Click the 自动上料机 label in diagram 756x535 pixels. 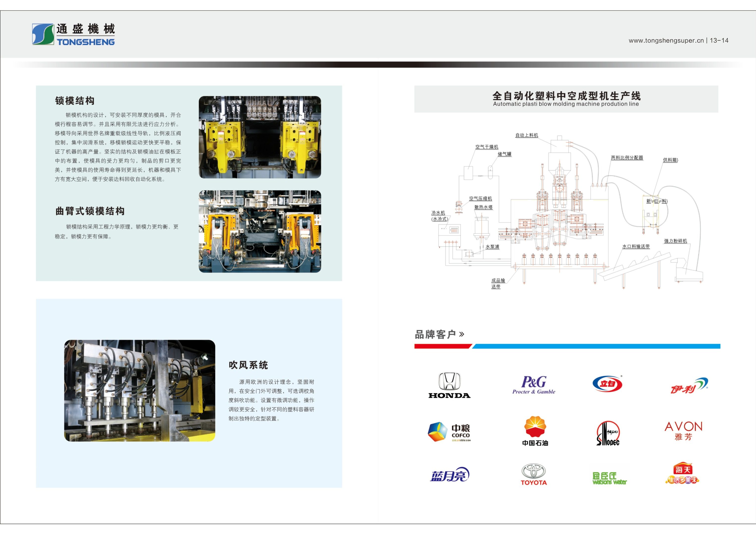[526, 135]
